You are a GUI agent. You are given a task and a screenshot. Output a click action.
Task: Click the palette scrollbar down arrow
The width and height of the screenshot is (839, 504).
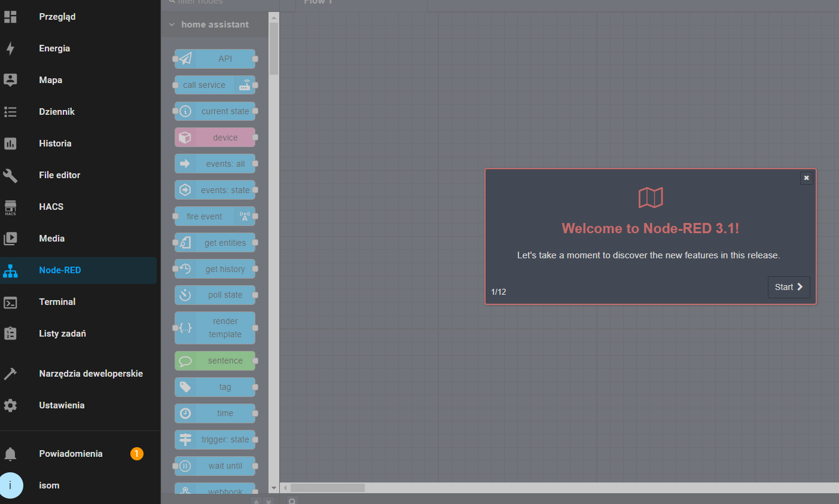(274, 488)
